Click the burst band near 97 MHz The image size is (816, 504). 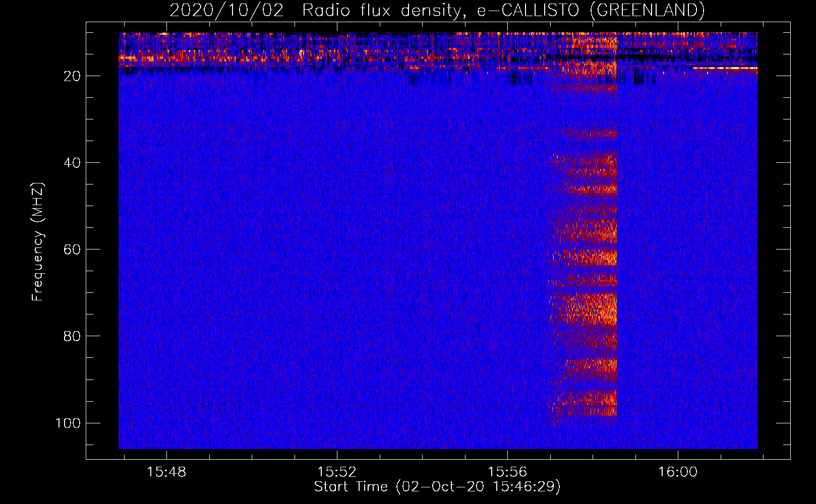(x=584, y=403)
